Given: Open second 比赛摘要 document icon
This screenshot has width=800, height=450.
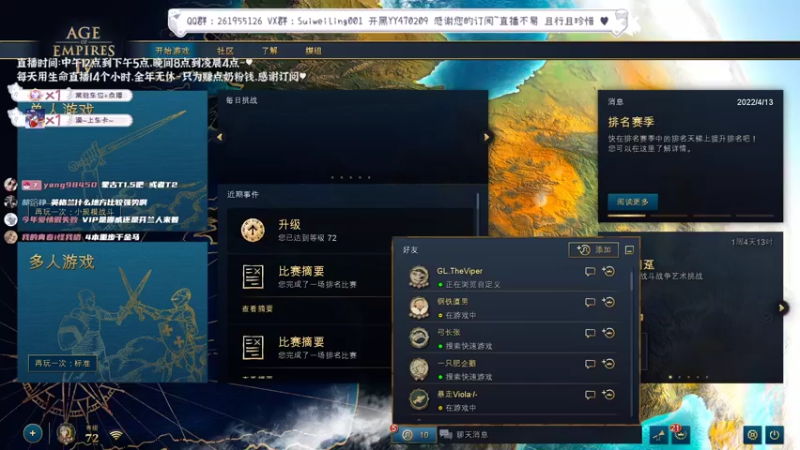Looking at the screenshot, I should pos(253,347).
